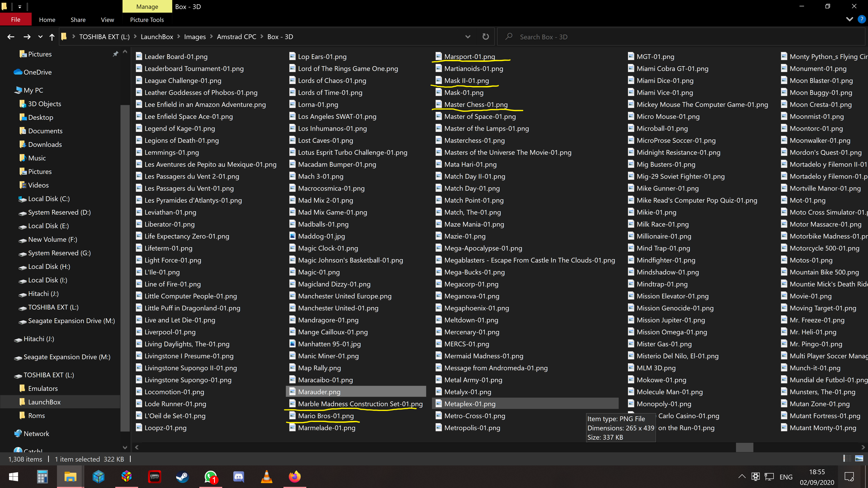The width and height of the screenshot is (868, 488).
Task: Go forward in folder history
Action: pos(27,37)
